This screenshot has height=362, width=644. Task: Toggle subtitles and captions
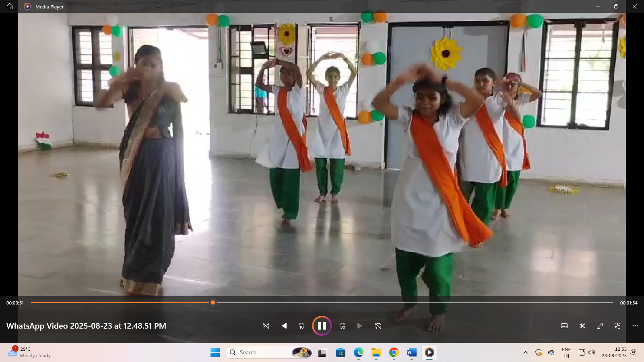(564, 326)
